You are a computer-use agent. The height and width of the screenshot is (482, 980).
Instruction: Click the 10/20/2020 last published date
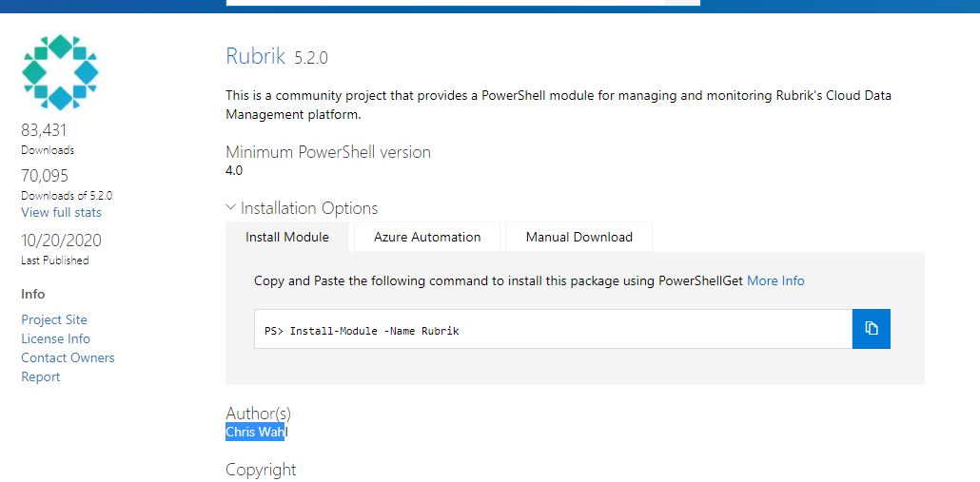click(61, 241)
